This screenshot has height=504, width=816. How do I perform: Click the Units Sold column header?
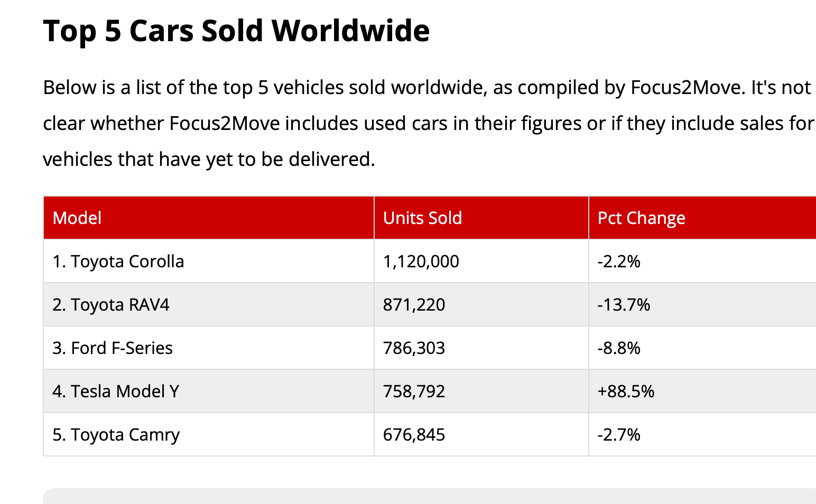[x=422, y=218]
